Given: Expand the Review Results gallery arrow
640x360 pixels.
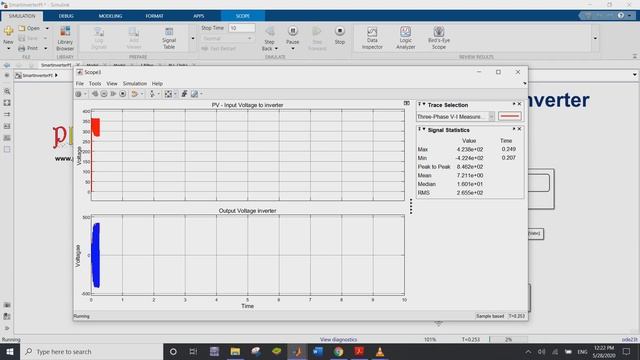Looking at the screenshot, I should pos(595,38).
